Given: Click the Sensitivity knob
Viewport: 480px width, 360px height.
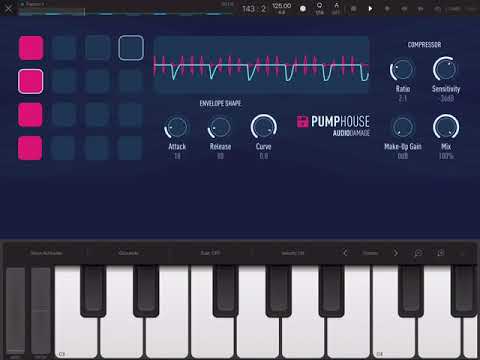Looking at the screenshot, I should click(x=445, y=69).
